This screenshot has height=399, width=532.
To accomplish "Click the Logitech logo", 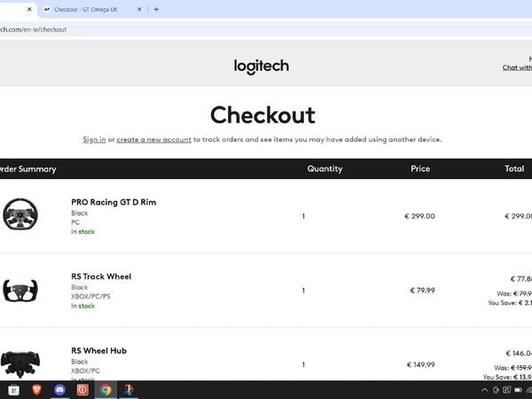I will [x=262, y=66].
